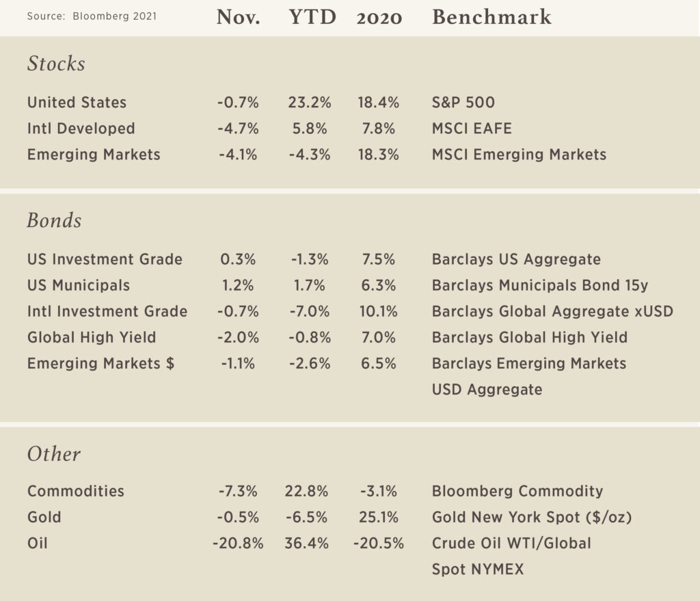Image resolution: width=700 pixels, height=601 pixels.
Task: Click the YTD column header
Action: pyautogui.click(x=312, y=17)
